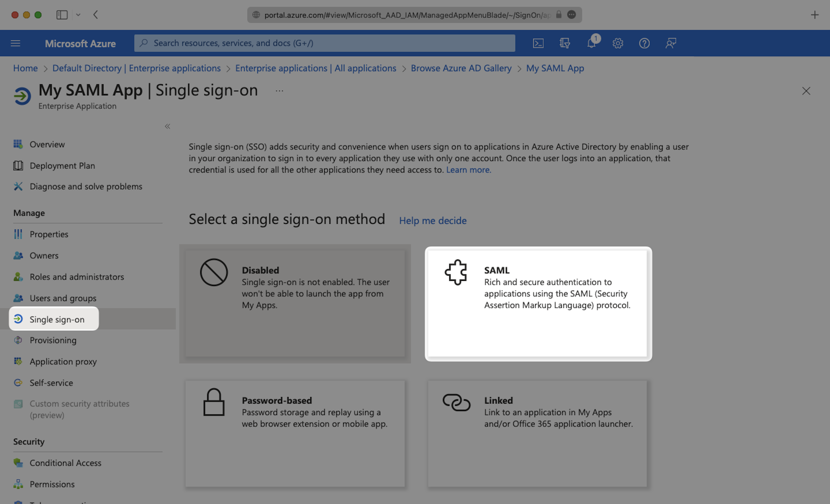The image size is (830, 504).
Task: Go to Browse Azure AD Gallery breadcrumb
Action: [x=461, y=68]
